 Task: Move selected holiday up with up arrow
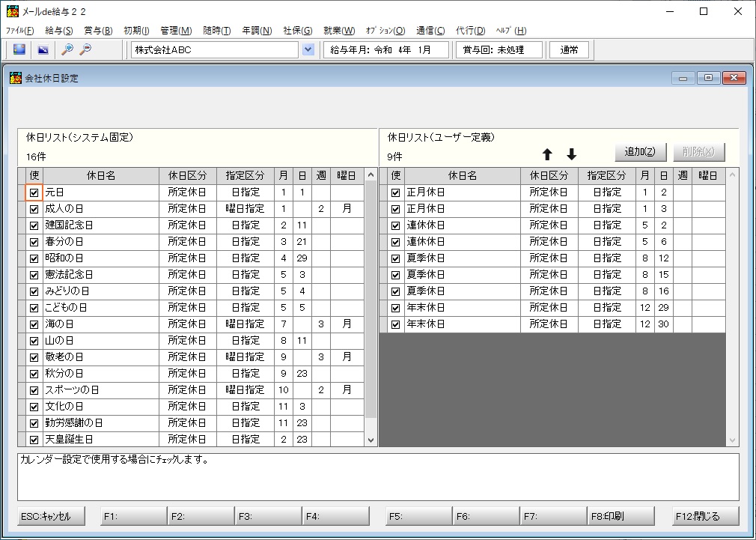[x=547, y=154]
